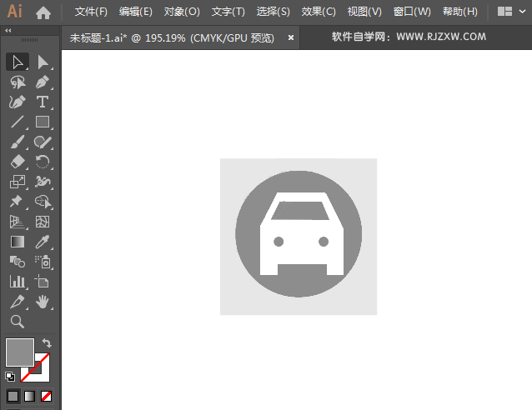Open the 选择(S) menu
The height and width of the screenshot is (410, 532).
tap(274, 12)
